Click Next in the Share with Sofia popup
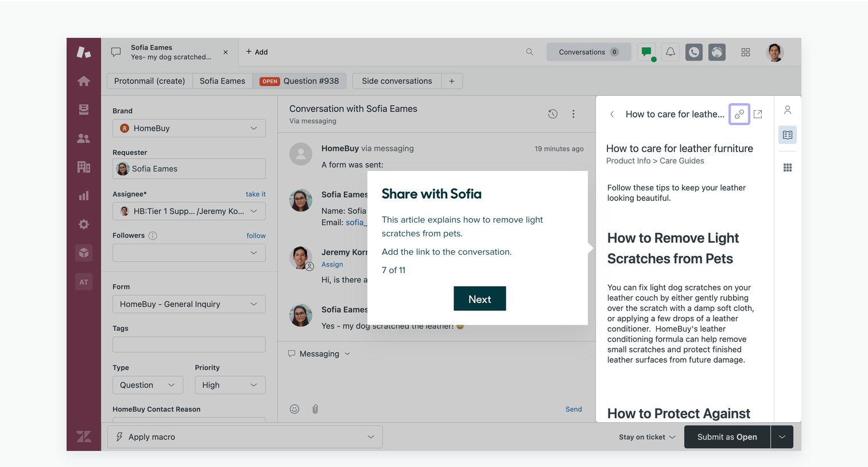Screen dimensions: 868x467 479,299
